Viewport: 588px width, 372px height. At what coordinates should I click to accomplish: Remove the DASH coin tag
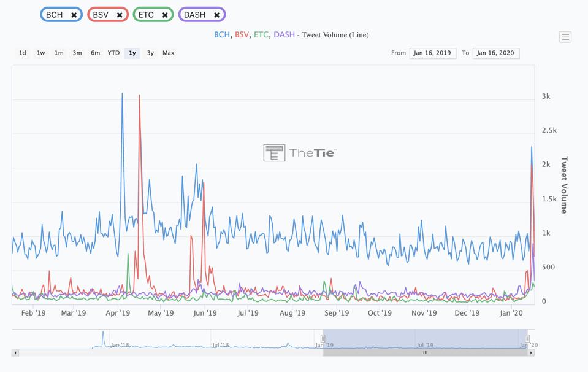217,15
